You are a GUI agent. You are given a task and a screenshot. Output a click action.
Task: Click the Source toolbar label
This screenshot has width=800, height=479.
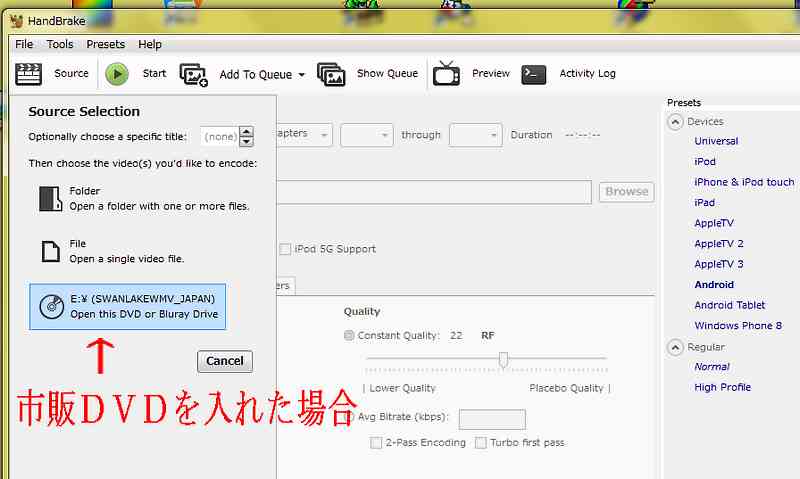(71, 73)
